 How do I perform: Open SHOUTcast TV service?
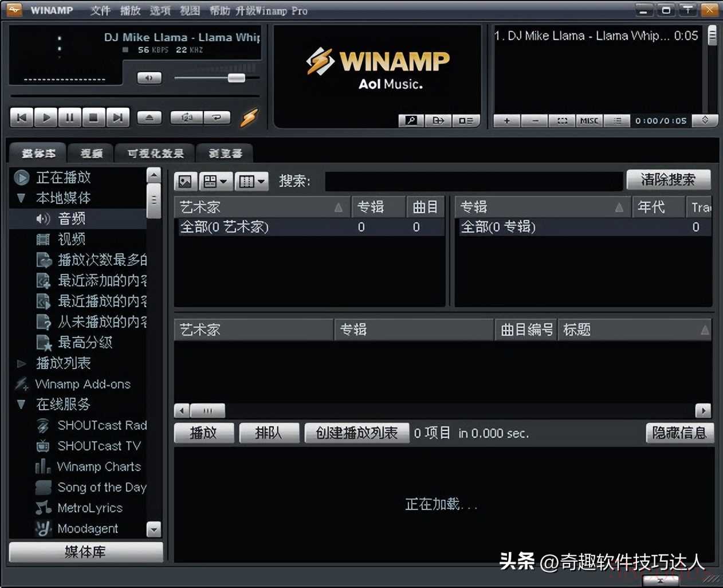click(x=99, y=446)
